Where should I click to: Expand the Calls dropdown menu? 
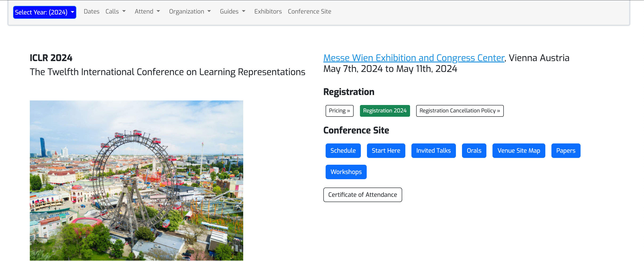pos(115,12)
